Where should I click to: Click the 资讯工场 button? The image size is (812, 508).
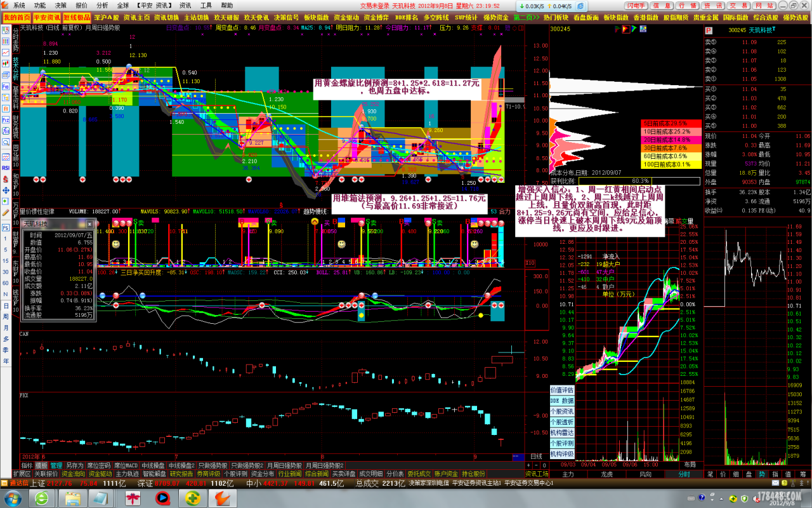pyautogui.click(x=537, y=474)
